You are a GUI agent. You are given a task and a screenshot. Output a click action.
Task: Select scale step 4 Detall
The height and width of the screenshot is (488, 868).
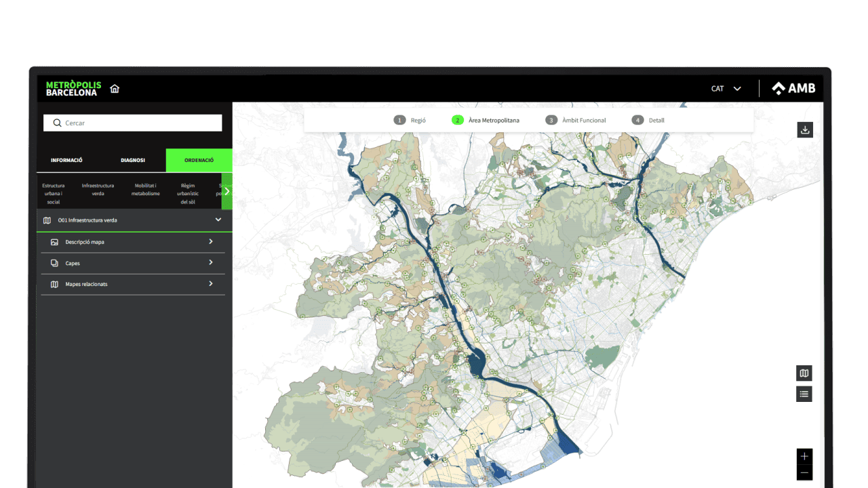648,121
